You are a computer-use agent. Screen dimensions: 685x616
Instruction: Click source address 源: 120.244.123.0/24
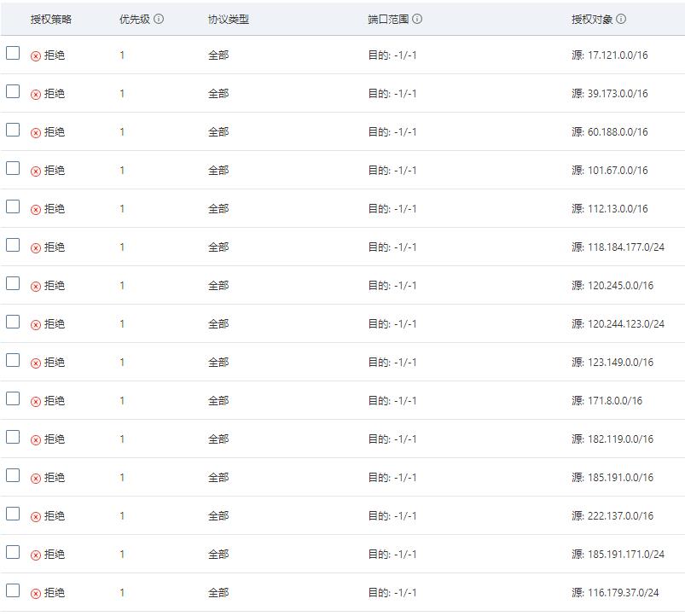click(x=618, y=323)
